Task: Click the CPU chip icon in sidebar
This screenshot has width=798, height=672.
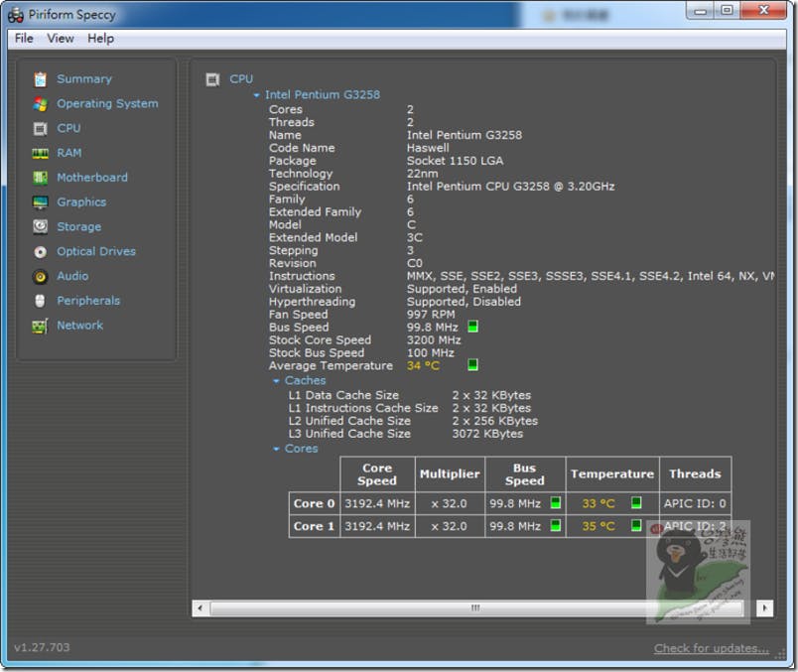Action: click(41, 128)
